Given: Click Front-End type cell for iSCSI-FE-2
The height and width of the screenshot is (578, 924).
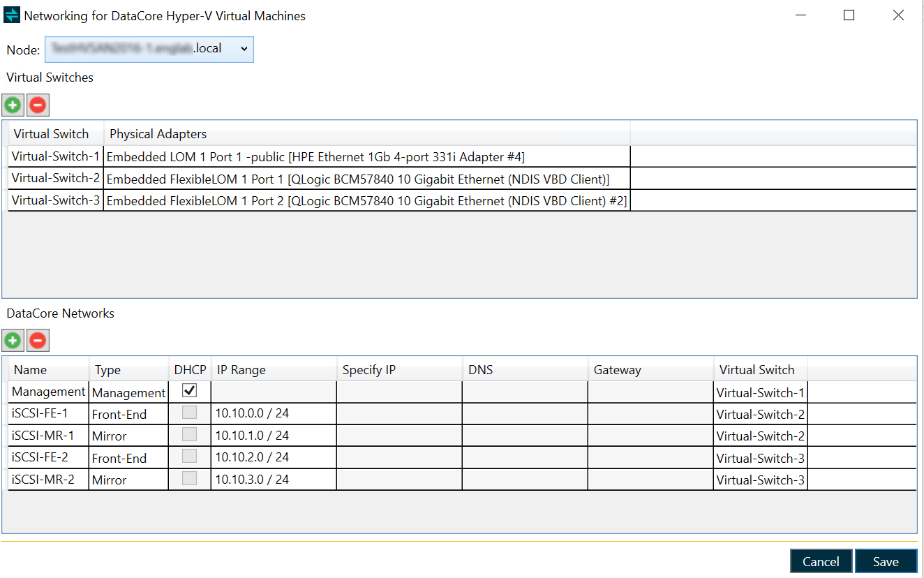Looking at the screenshot, I should (x=128, y=457).
